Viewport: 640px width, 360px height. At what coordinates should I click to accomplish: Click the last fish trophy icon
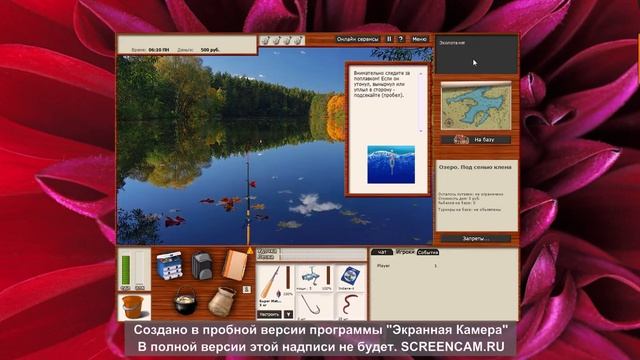coord(298,40)
